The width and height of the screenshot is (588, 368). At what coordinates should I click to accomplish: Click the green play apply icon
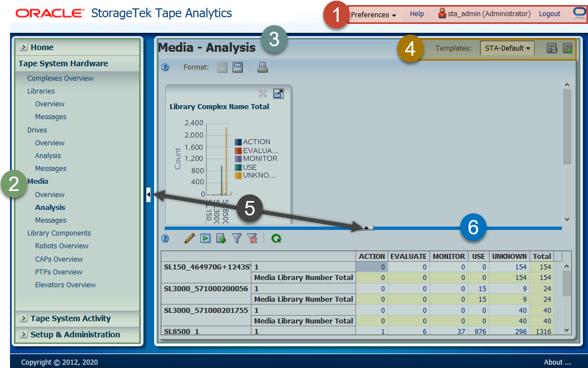(x=205, y=238)
